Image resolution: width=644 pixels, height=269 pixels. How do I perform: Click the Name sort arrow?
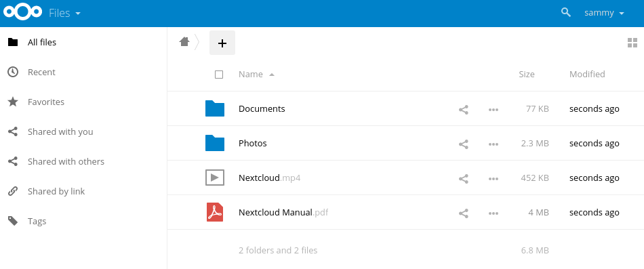tap(271, 75)
